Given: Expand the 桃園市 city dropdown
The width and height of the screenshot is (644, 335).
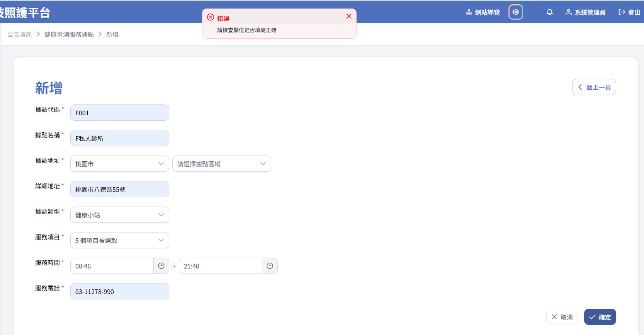Looking at the screenshot, I should click(x=119, y=164).
